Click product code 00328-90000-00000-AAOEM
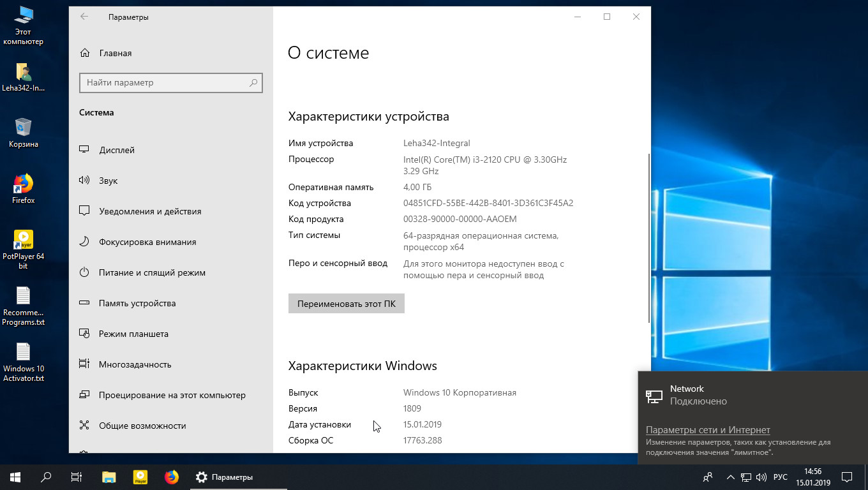Screen dimensions: 868x490 [460, 219]
